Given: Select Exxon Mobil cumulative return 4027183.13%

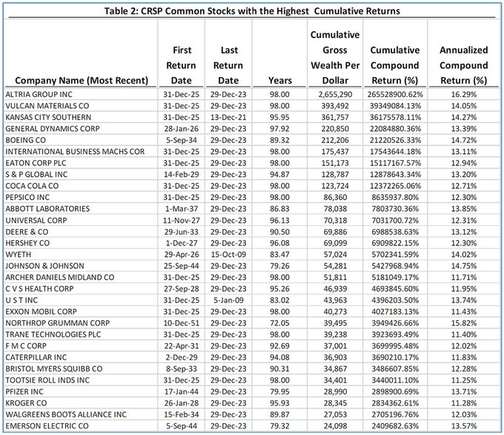Looking at the screenshot, I should [395, 312].
